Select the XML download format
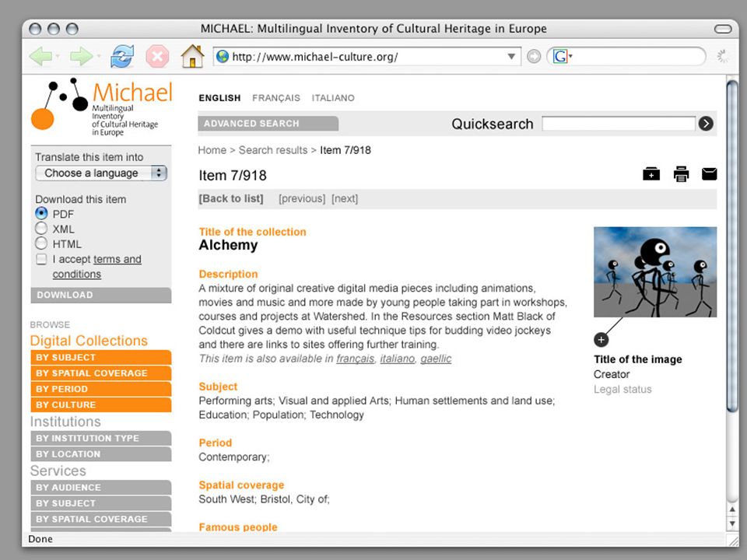Viewport: 747px width, 560px height. 41,229
